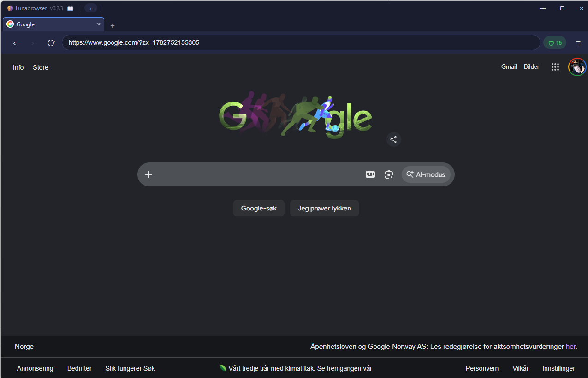The height and width of the screenshot is (378, 588).
Task: Click the plus icon in the search box
Action: (x=148, y=174)
